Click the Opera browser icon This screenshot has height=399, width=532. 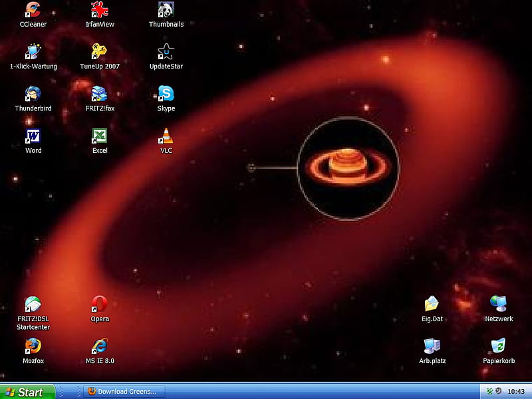(x=99, y=304)
